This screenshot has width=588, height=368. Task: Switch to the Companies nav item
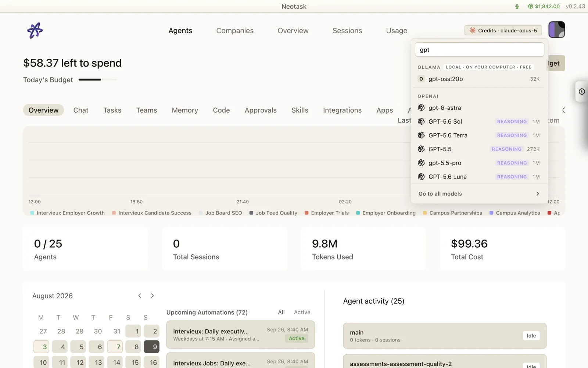pos(235,31)
